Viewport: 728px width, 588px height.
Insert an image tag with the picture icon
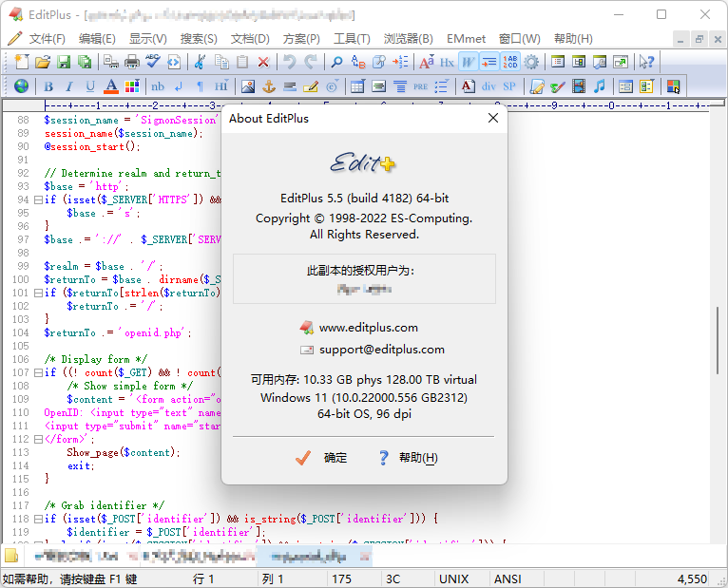point(248,86)
